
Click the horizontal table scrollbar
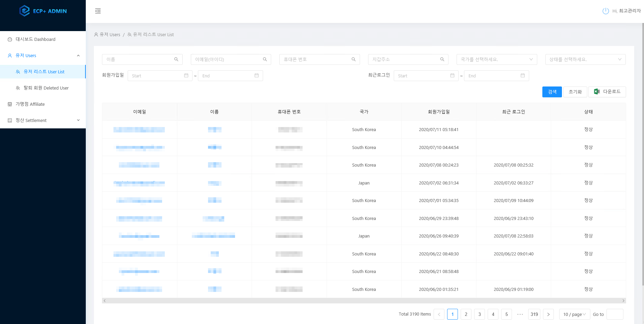pos(364,301)
